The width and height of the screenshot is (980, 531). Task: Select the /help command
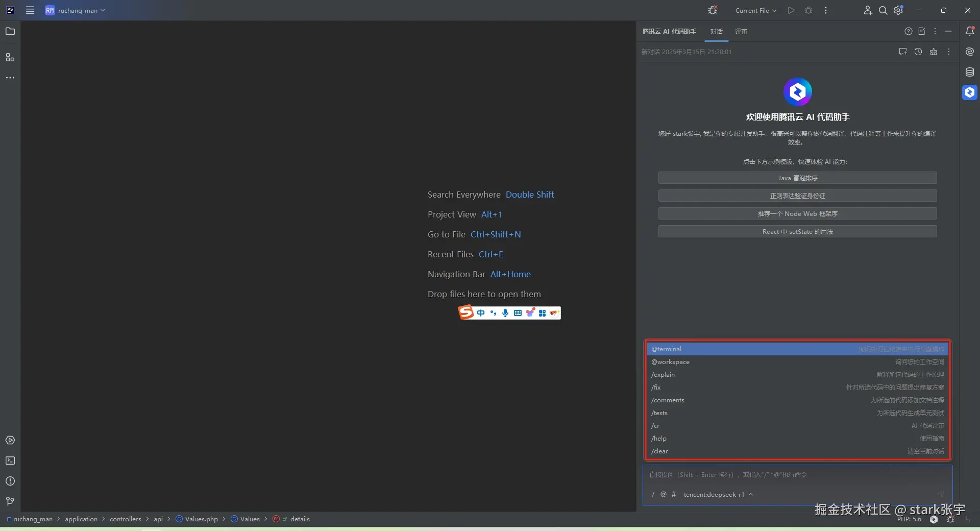[x=798, y=439]
